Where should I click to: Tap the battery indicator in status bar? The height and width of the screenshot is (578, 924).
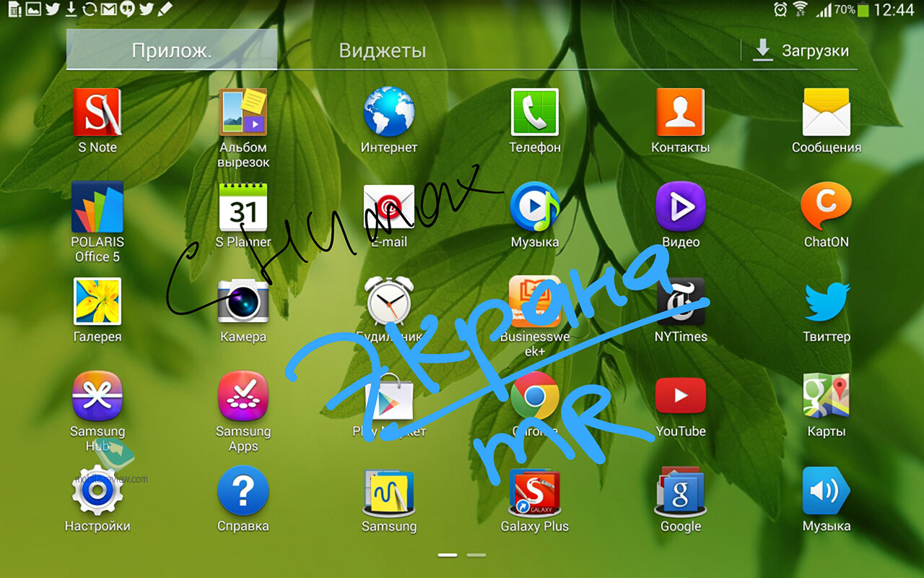[864, 10]
